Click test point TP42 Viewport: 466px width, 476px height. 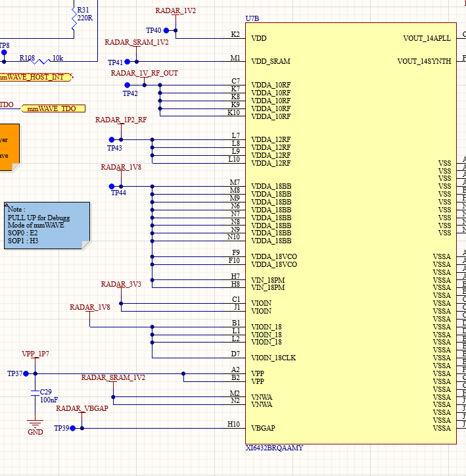pos(128,85)
